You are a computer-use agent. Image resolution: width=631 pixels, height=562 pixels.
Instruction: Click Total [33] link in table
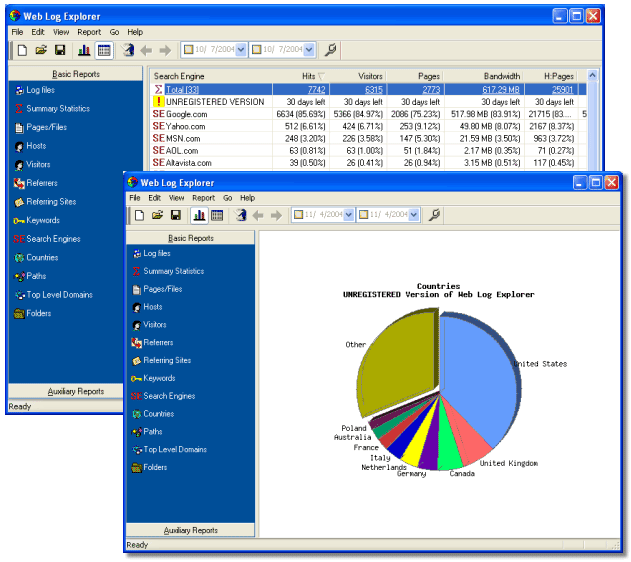point(182,90)
